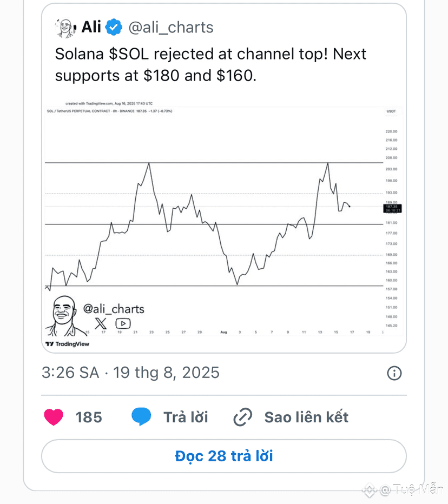The width and height of the screenshot is (448, 504).
Task: Click the info circle icon
Action: pyautogui.click(x=394, y=373)
